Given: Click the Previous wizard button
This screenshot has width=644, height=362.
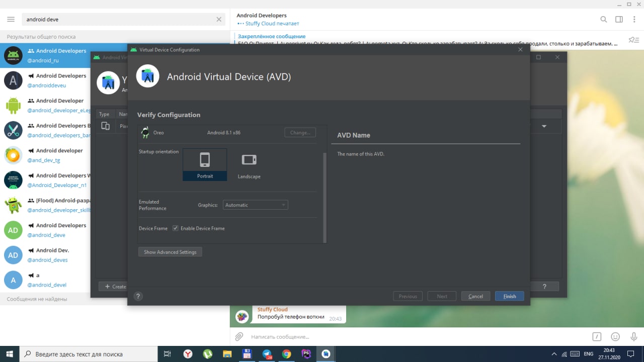Looking at the screenshot, I should point(408,296).
